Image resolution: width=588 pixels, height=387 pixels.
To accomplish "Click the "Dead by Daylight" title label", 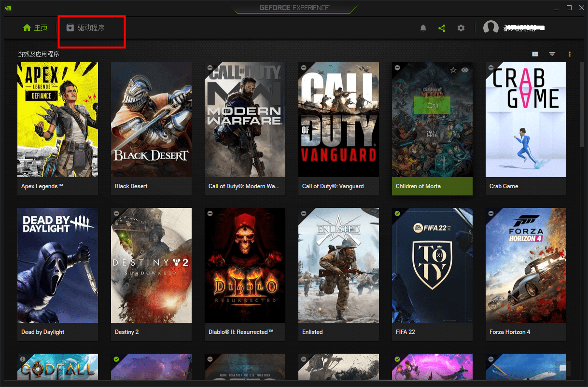I will (42, 332).
